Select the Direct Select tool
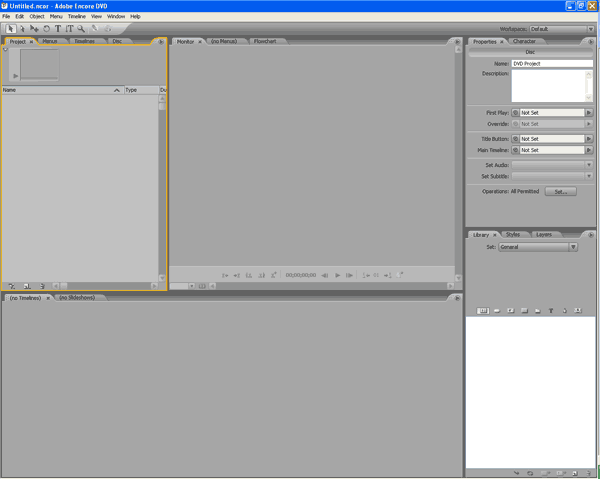Viewport: 600px width, 479px height. [x=23, y=29]
